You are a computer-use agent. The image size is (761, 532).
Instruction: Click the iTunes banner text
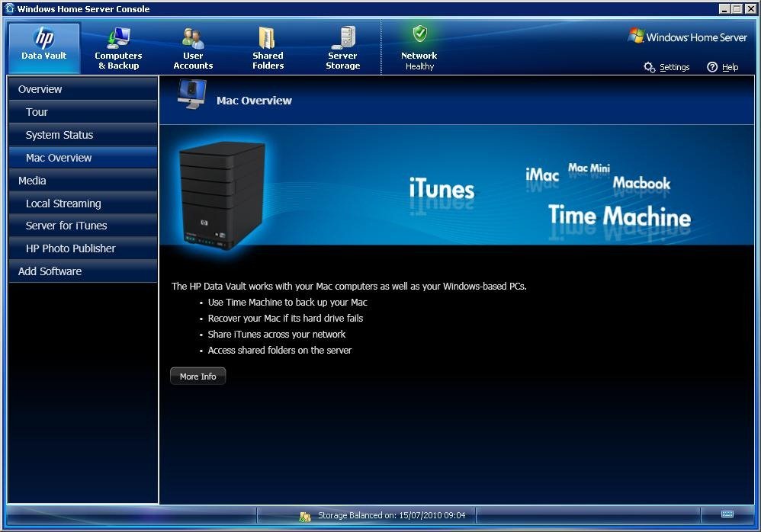(x=442, y=189)
